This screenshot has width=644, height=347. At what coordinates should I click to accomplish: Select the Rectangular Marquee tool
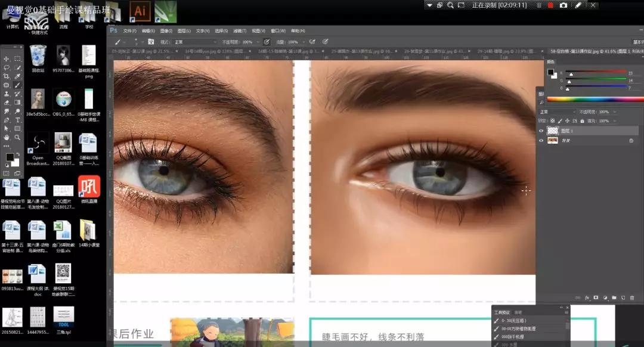click(17, 58)
